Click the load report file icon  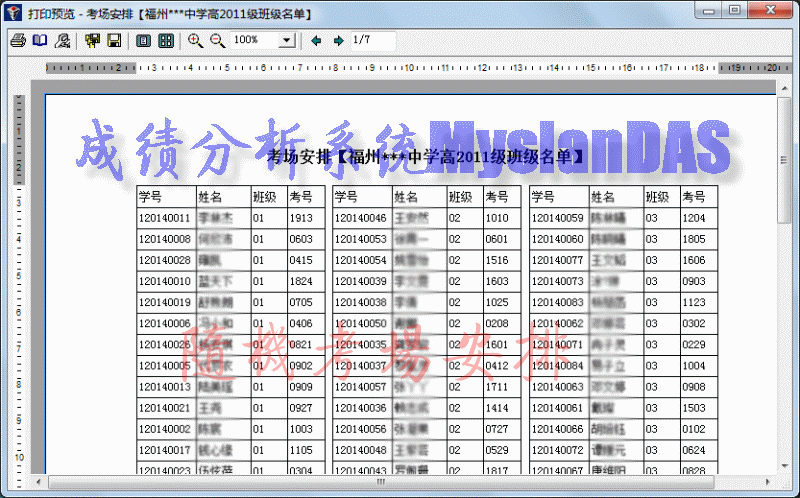93,41
